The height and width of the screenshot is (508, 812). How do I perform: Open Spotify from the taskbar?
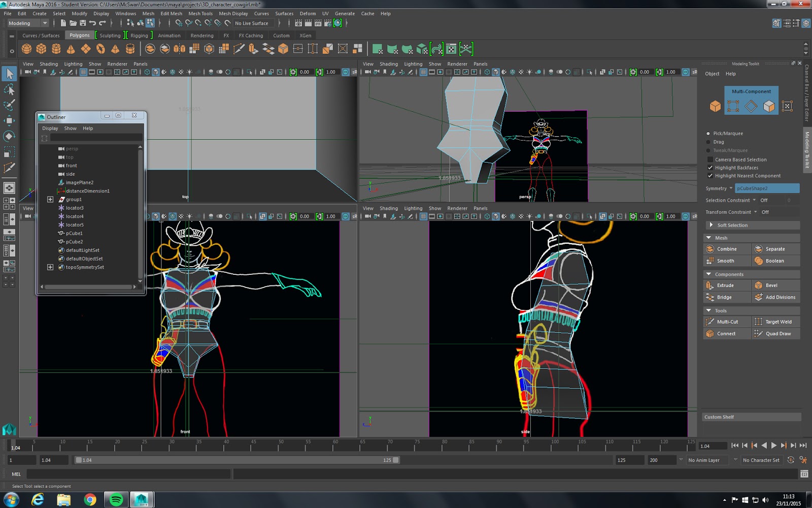(x=116, y=500)
